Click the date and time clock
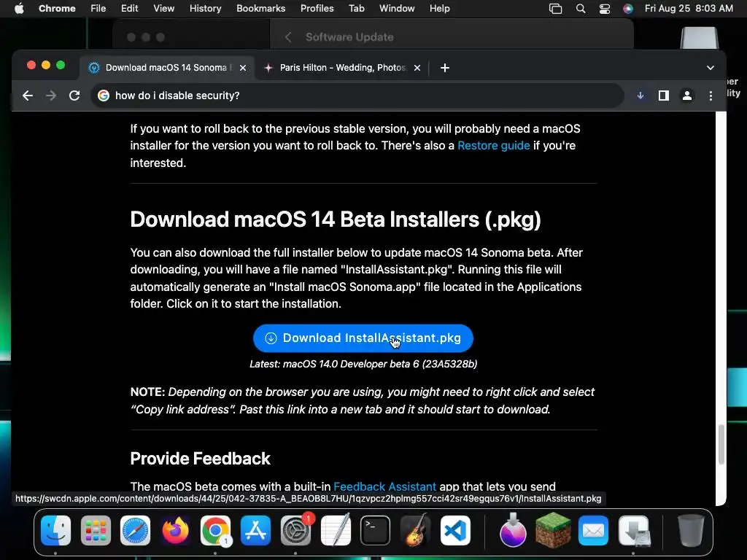This screenshot has height=560, width=747. (x=689, y=9)
